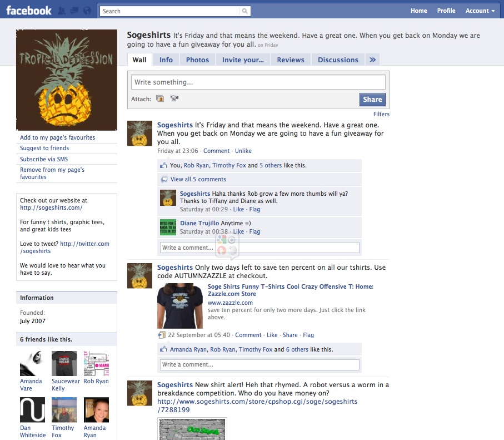Viewport: 504px width, 440px height.
Task: Open the Account dropdown menu
Action: [x=480, y=11]
